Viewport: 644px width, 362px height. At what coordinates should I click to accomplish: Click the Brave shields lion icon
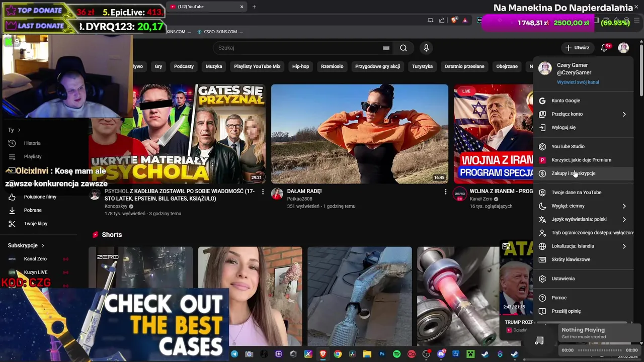click(x=454, y=20)
